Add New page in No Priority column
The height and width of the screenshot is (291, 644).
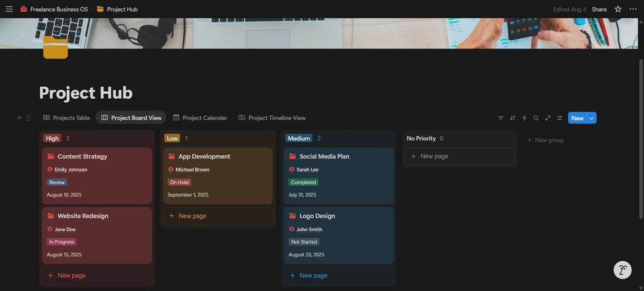click(x=460, y=156)
